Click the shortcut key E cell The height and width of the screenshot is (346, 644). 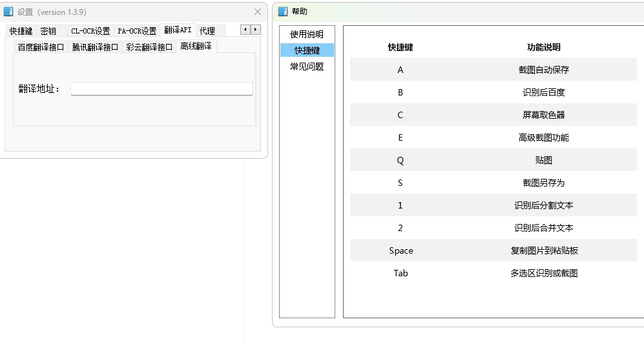pos(400,137)
